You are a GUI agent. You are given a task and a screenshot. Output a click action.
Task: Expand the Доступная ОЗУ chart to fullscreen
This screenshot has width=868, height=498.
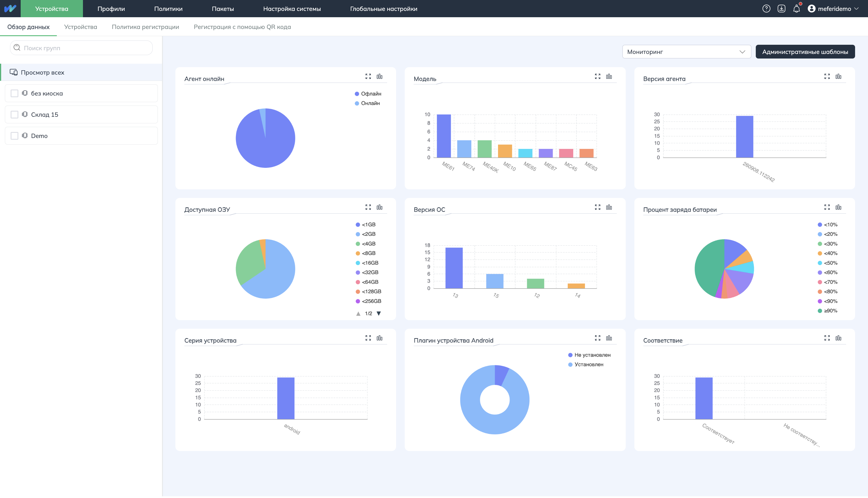368,207
